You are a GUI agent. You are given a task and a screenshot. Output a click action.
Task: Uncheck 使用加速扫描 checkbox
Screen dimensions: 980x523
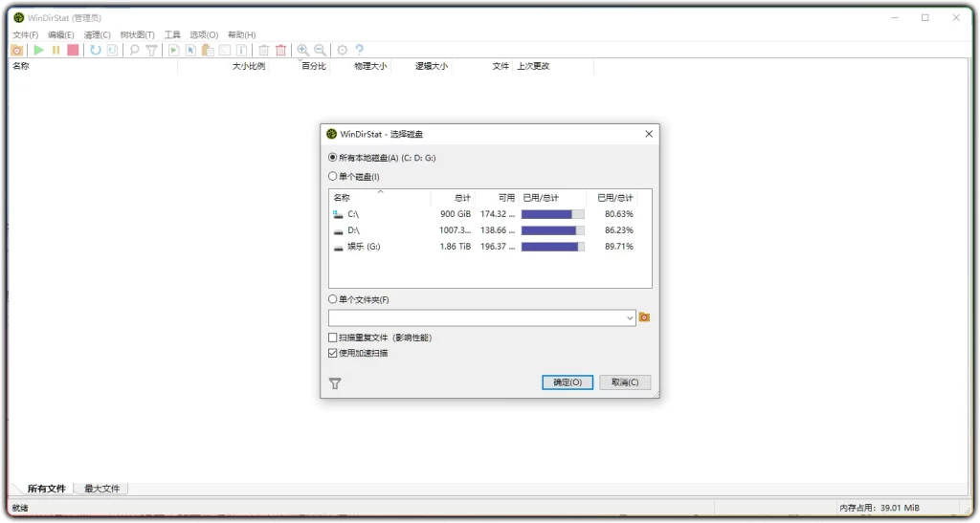tap(332, 353)
